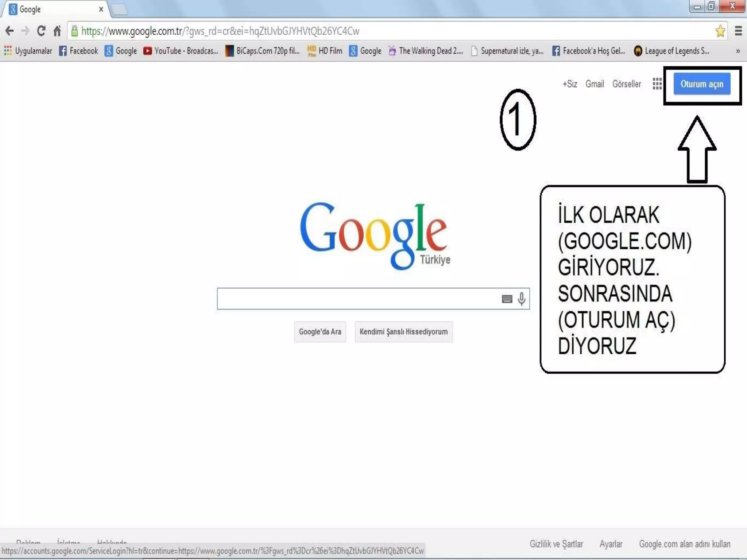Show hidden bookmarks via overflow chevron

738,51
